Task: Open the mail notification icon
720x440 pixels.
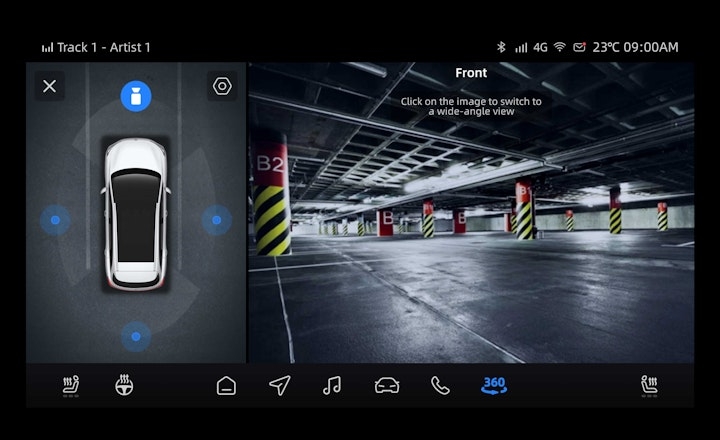Action: 579,47
